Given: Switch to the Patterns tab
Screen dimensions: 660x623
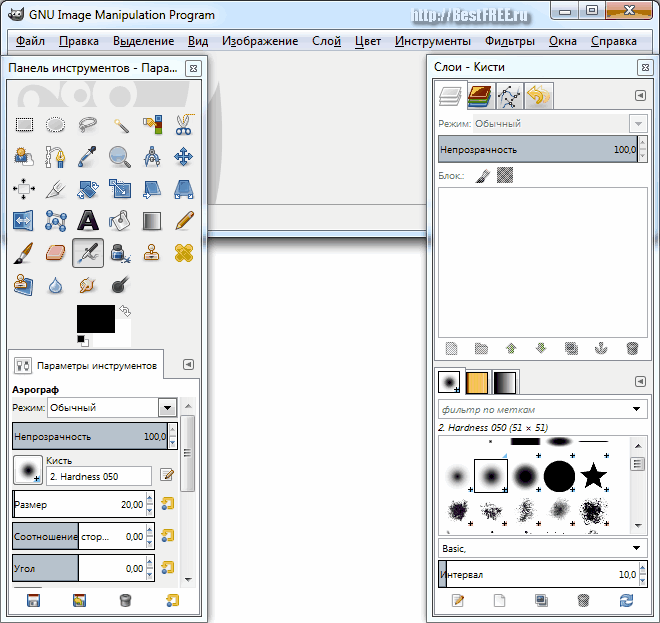Looking at the screenshot, I should (478, 382).
